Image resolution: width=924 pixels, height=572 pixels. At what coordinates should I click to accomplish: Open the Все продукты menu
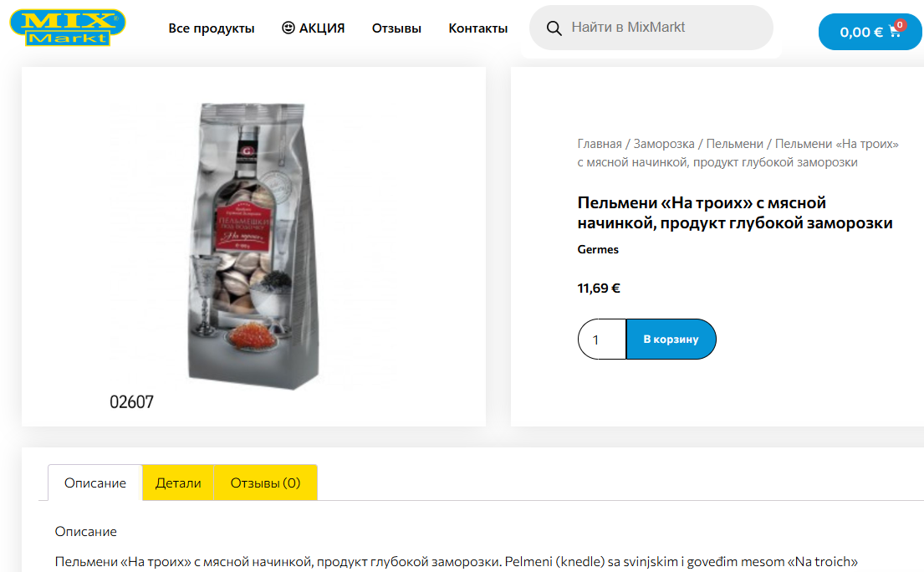212,28
